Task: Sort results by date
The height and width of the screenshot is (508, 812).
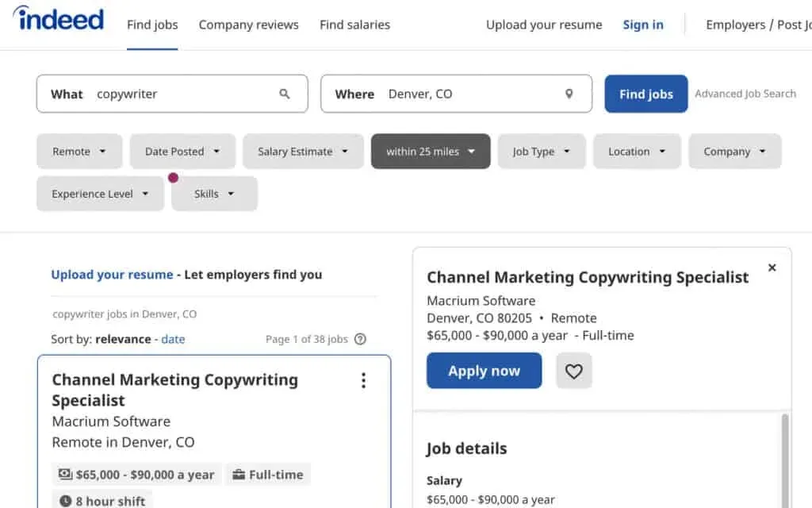Action: click(x=173, y=339)
